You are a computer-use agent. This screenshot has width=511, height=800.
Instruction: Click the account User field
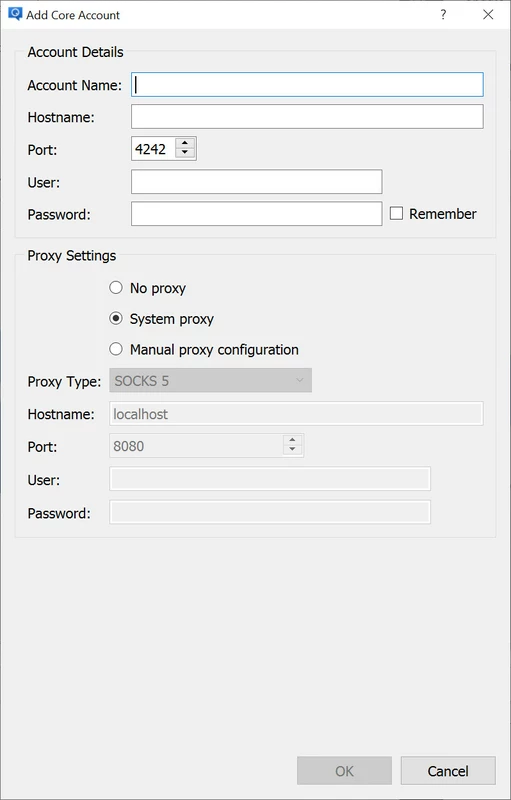[x=257, y=182]
